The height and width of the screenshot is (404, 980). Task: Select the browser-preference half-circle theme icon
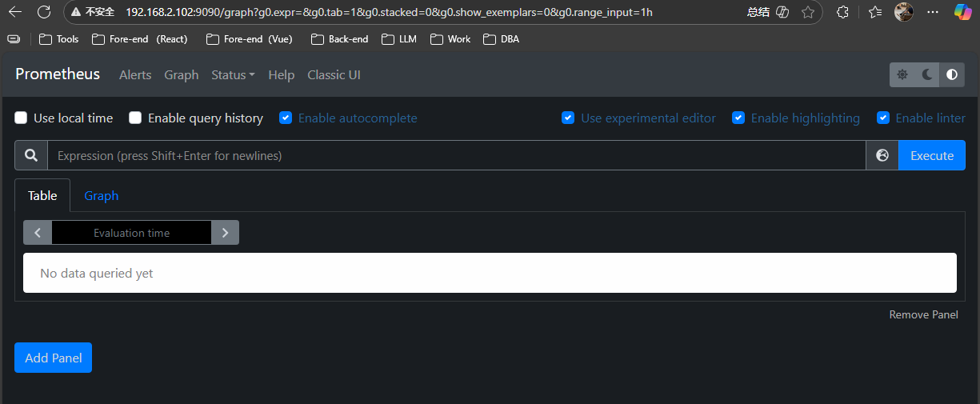coord(952,74)
